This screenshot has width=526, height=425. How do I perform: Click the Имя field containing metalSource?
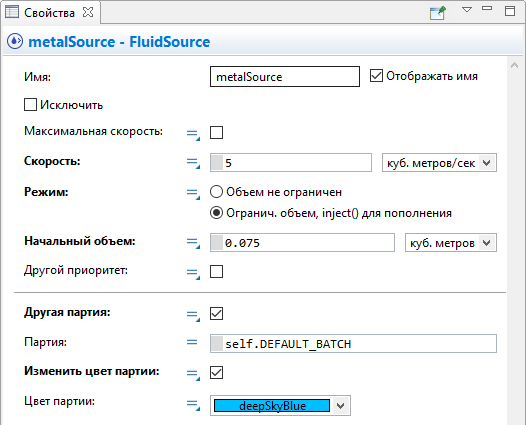pyautogui.click(x=285, y=77)
